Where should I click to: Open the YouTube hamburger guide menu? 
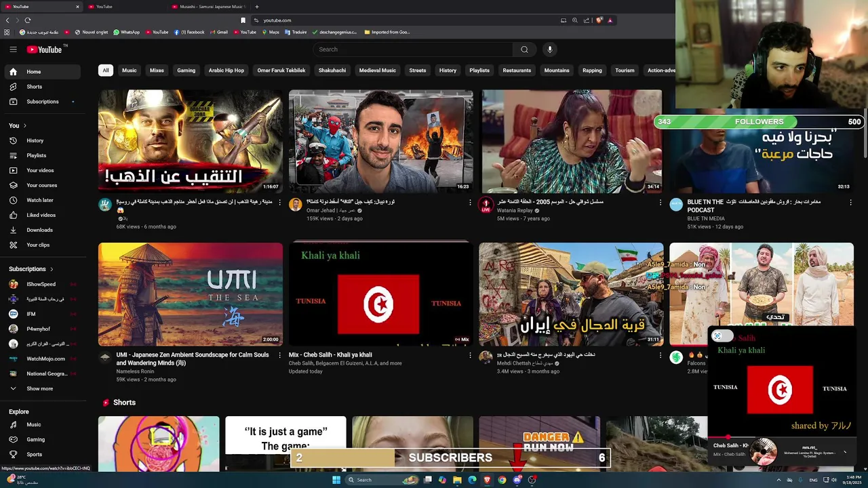(13, 49)
